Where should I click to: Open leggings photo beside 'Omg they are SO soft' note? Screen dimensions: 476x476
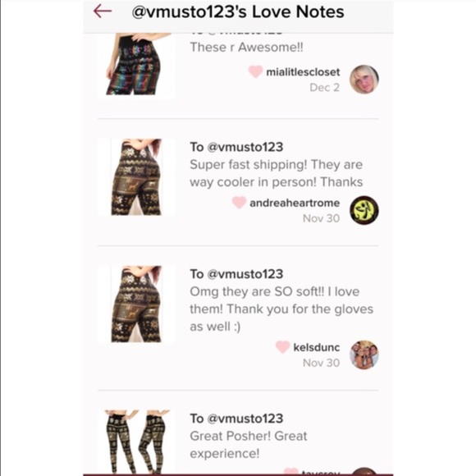click(136, 304)
